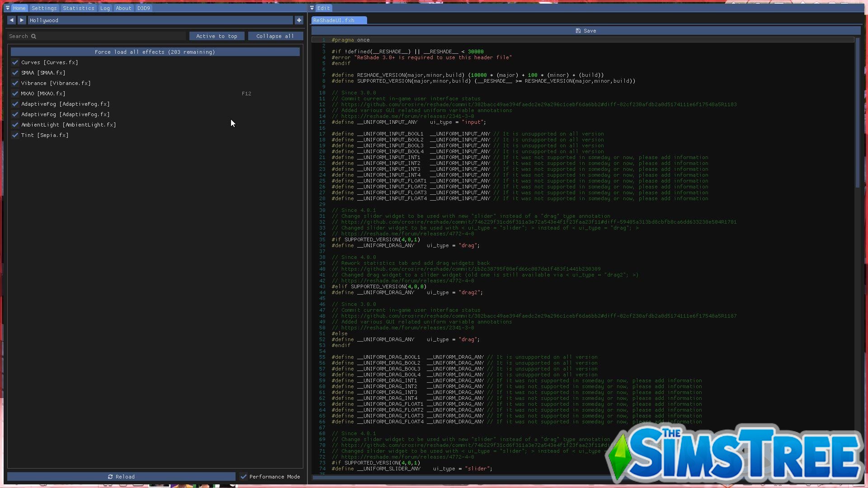The image size is (868, 488).
Task: Go to the next preset arrow
Action: 22,20
